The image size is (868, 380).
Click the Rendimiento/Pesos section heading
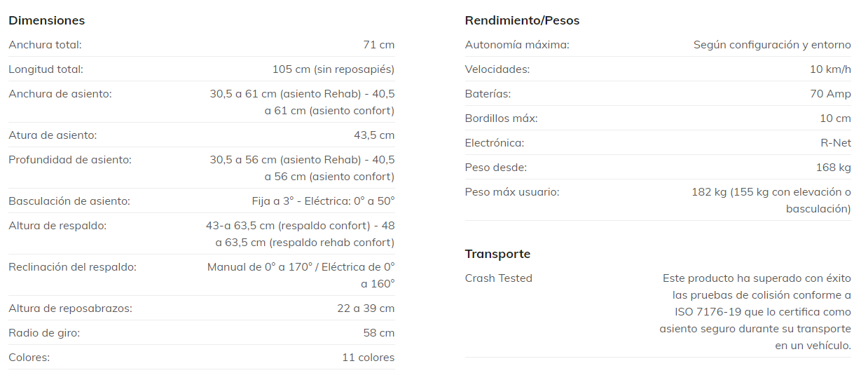coord(522,20)
